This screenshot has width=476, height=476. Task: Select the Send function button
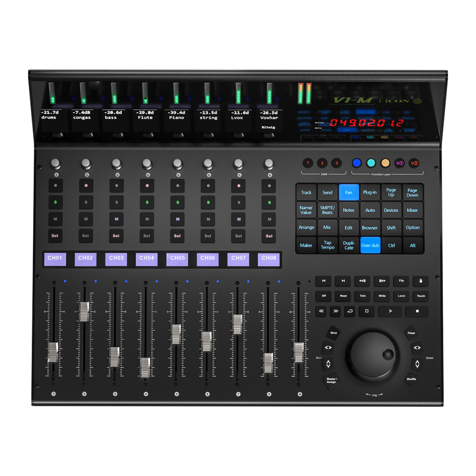[327, 192]
